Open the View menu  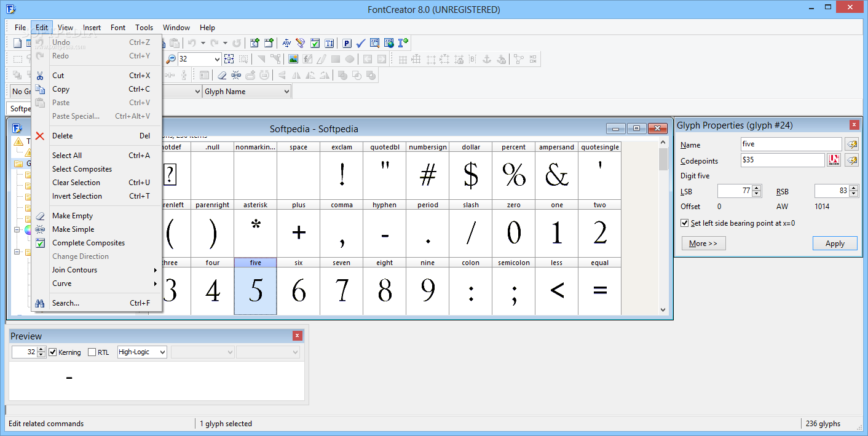(x=66, y=28)
